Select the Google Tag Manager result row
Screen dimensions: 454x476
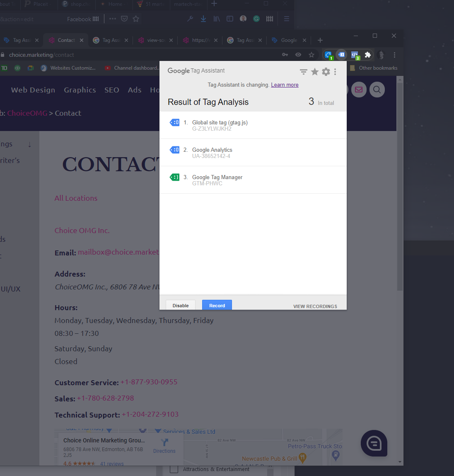[253, 180]
